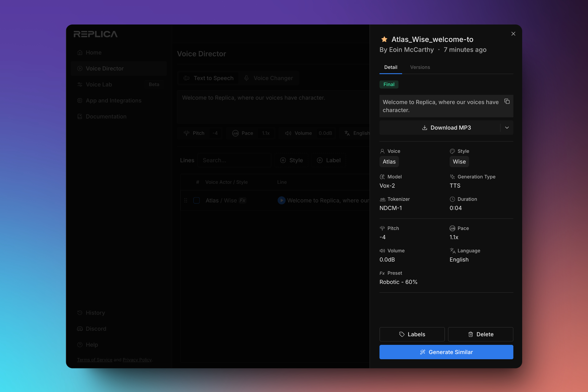Switch to the Versions tab

click(x=420, y=67)
